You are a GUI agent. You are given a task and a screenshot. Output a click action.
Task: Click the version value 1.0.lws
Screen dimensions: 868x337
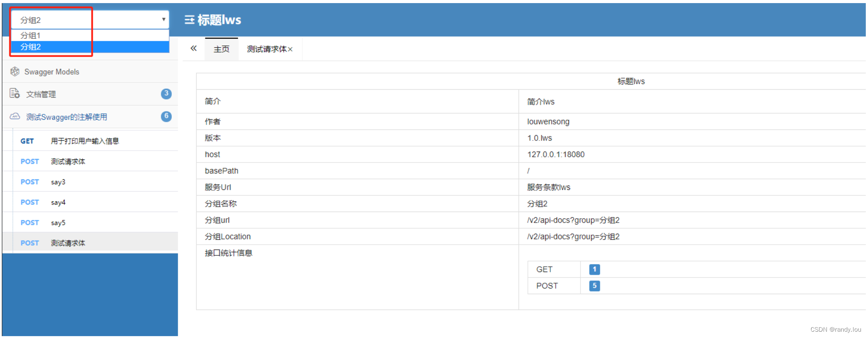539,138
